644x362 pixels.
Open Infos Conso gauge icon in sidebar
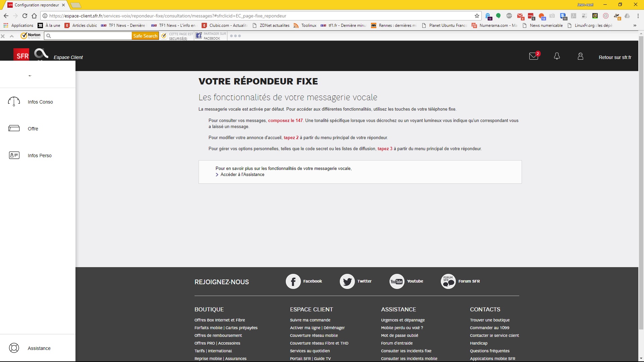(x=14, y=102)
